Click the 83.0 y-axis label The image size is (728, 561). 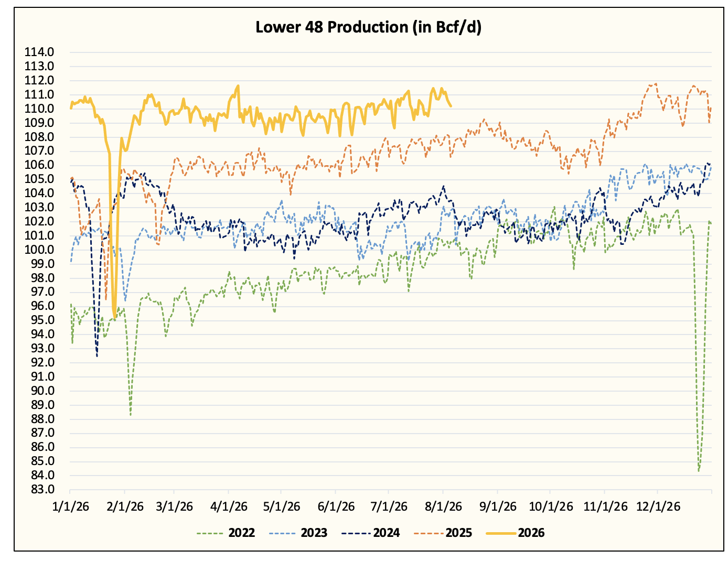pyautogui.click(x=42, y=490)
